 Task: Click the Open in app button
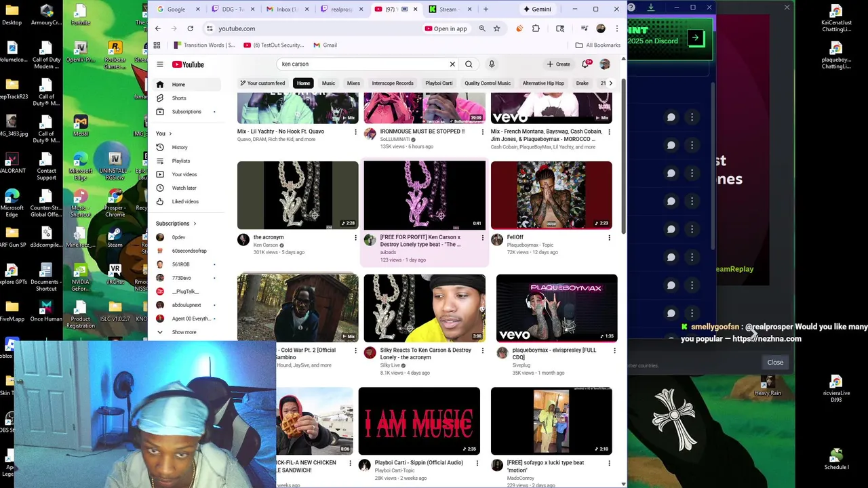tap(446, 28)
